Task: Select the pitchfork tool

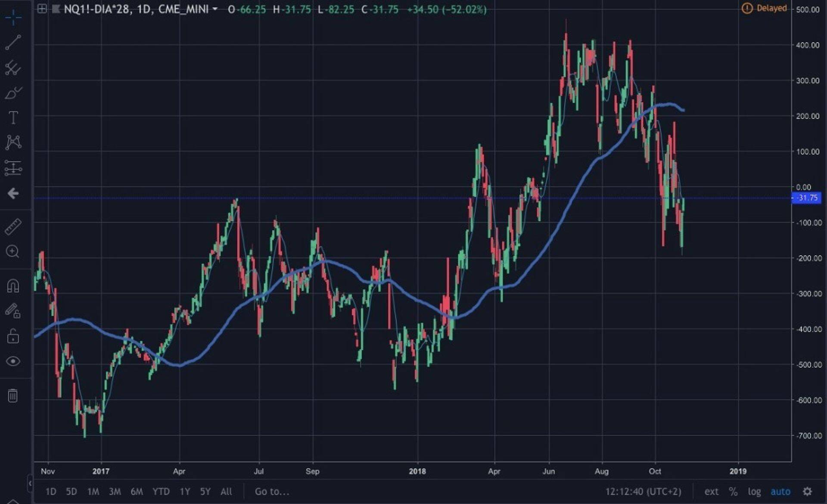Action: pyautogui.click(x=13, y=68)
